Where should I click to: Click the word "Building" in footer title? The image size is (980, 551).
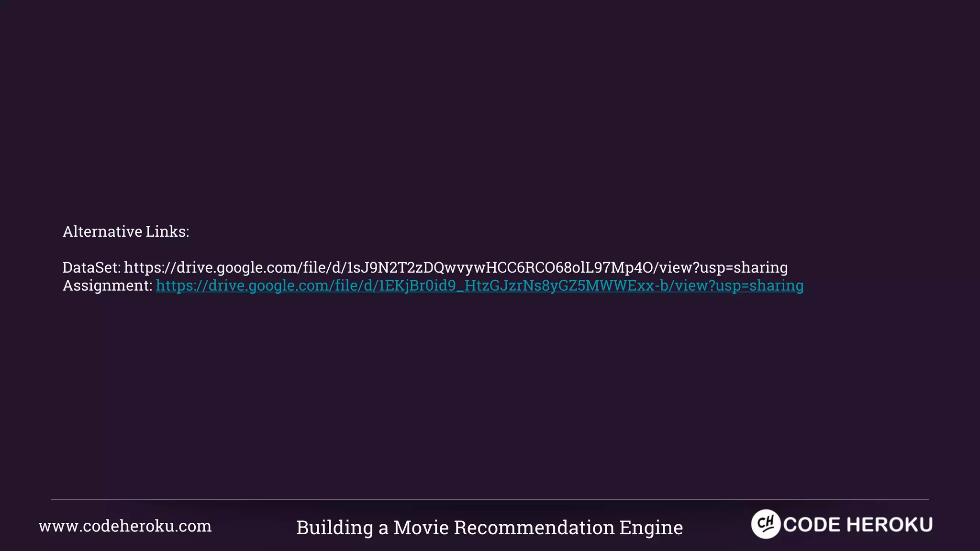pyautogui.click(x=334, y=528)
